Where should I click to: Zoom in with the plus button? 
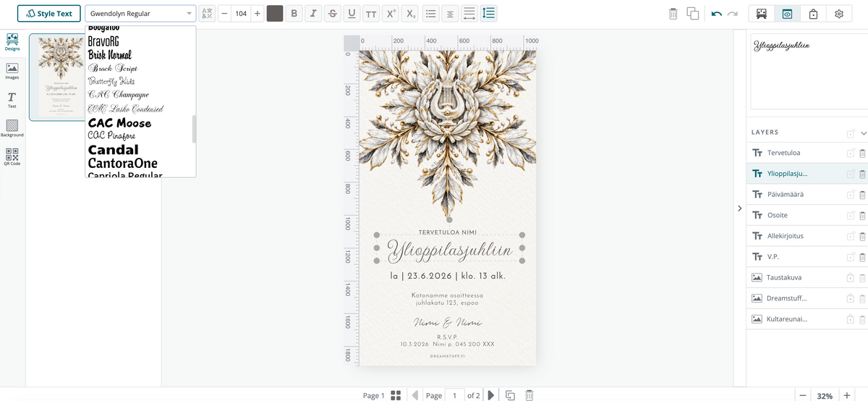pos(847,395)
